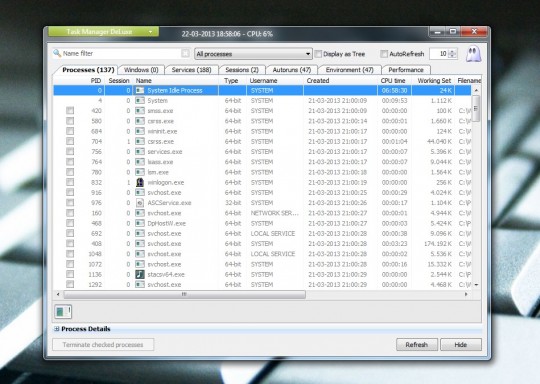Click the vertical scrollbar thumb
The height and width of the screenshot is (384, 540).
pyautogui.click(x=476, y=108)
